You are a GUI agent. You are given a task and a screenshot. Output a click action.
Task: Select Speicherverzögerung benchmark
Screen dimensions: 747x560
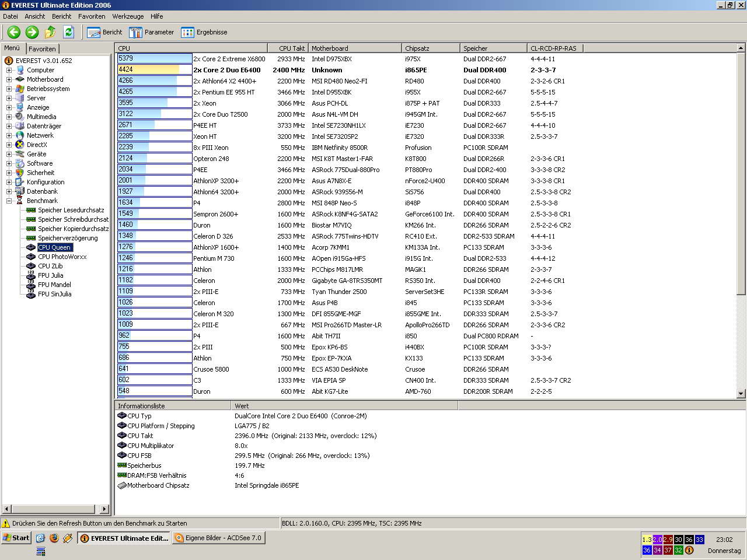click(68, 238)
